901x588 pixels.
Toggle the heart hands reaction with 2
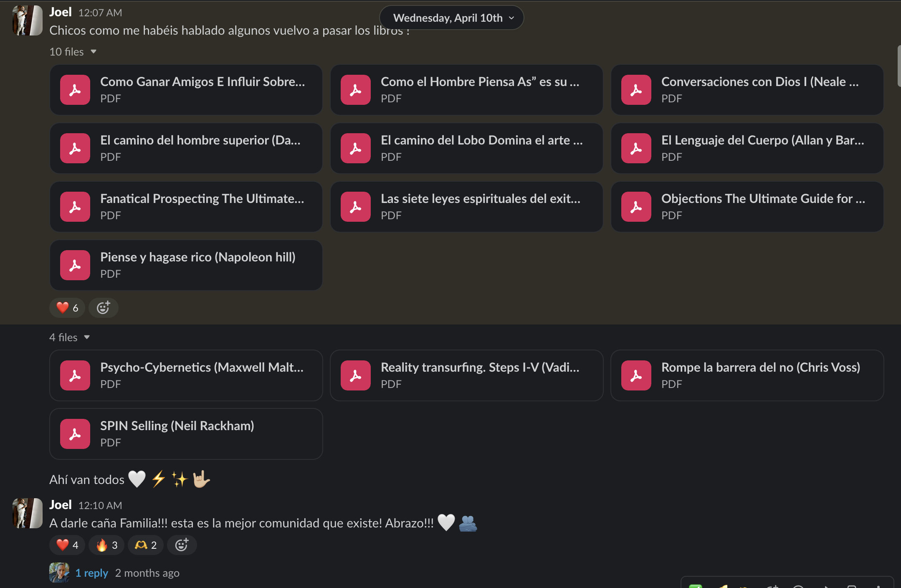click(x=145, y=545)
